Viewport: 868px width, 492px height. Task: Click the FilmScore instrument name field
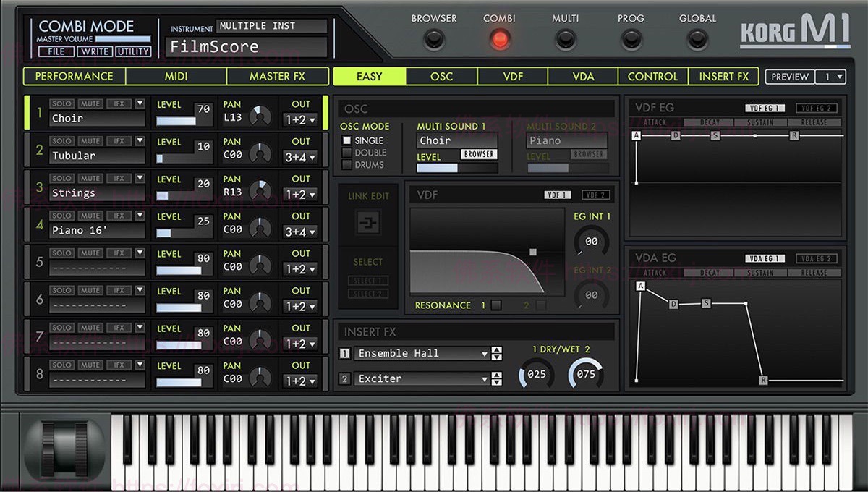click(246, 46)
